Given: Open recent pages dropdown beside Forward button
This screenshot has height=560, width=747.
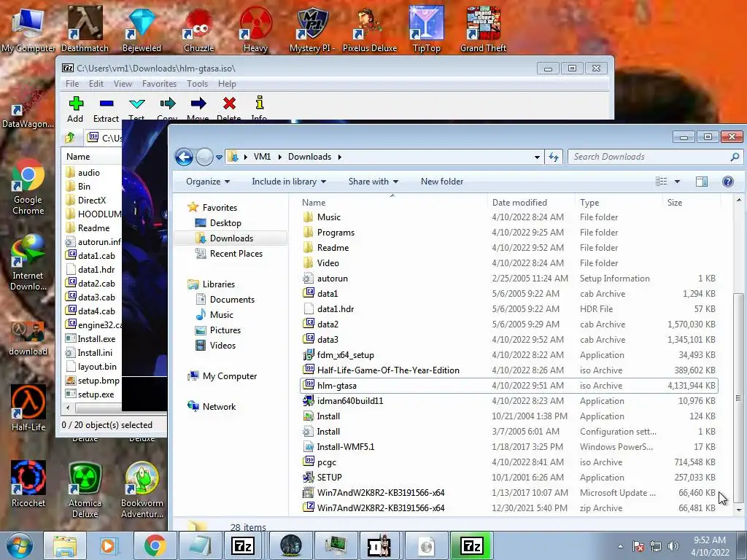Looking at the screenshot, I should click(219, 157).
